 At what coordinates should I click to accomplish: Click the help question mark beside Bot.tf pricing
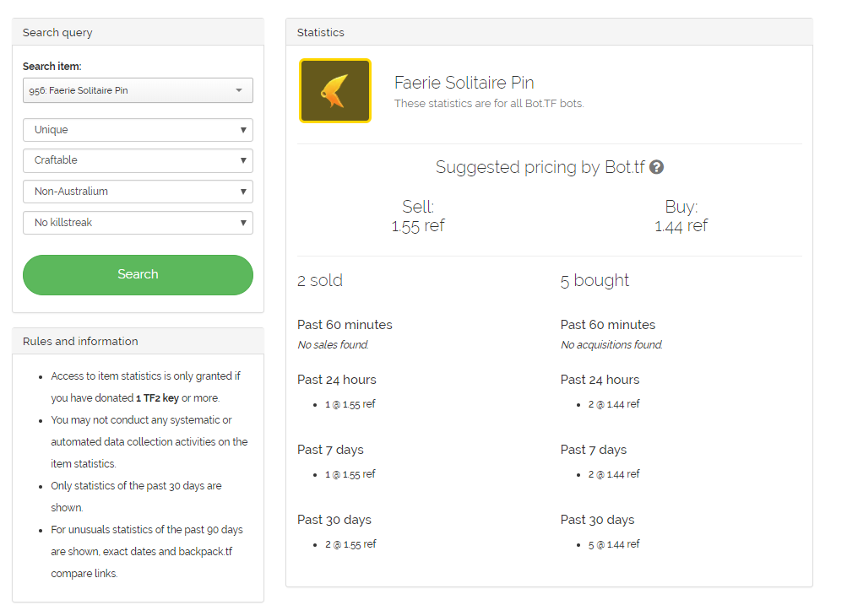coord(656,167)
